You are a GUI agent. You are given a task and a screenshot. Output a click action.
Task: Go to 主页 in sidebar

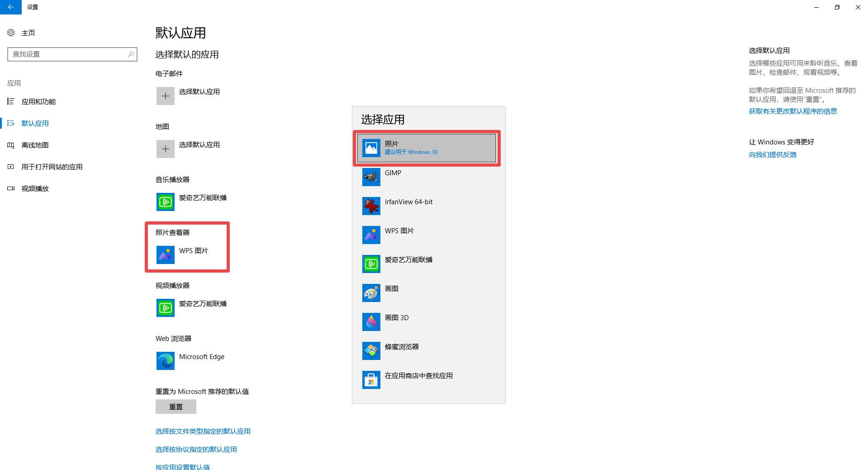[x=28, y=33]
